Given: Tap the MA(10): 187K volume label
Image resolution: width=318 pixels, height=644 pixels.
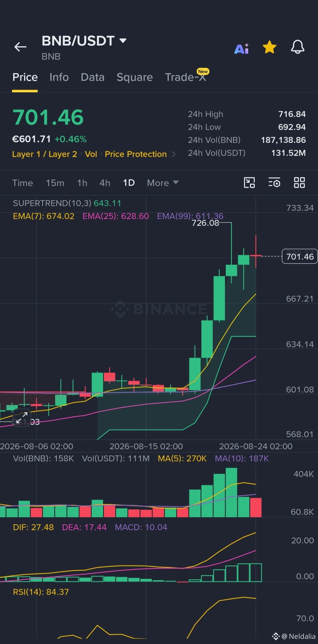Looking at the screenshot, I should pos(242,458).
